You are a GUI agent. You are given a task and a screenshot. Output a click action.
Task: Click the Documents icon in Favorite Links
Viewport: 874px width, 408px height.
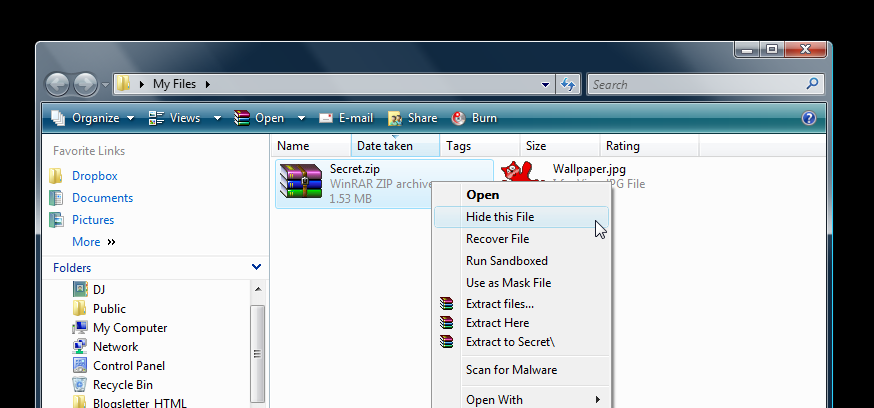point(56,198)
